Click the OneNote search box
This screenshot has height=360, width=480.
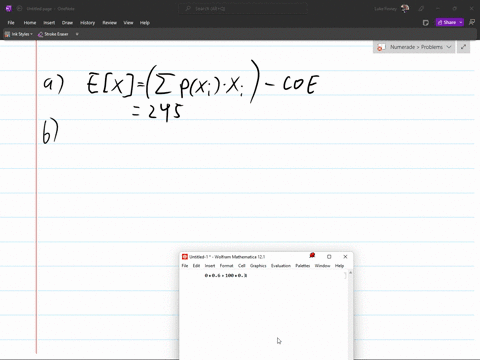pos(243,9)
